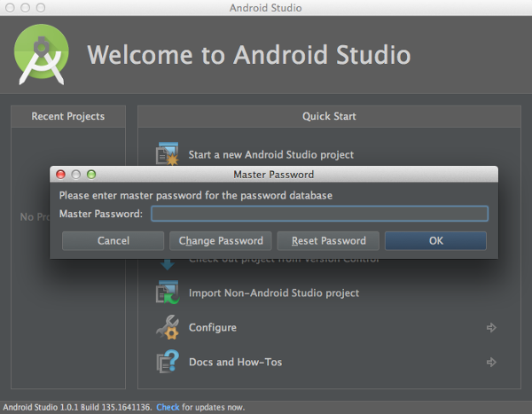Click the Configure wrench and gear icon

point(168,327)
